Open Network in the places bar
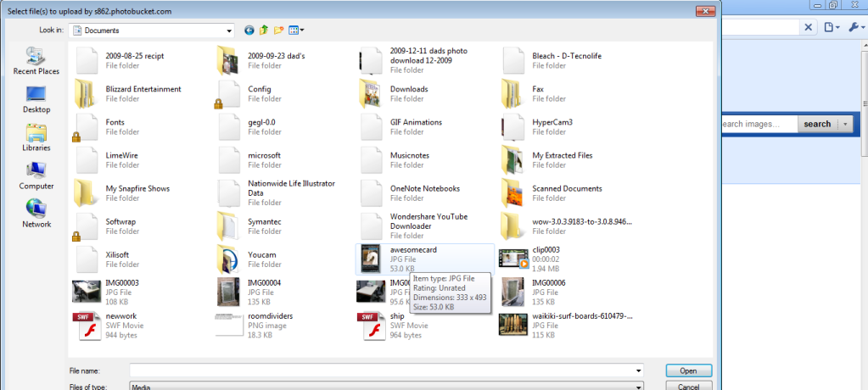Screen dimensions: 868x390 coord(36,214)
